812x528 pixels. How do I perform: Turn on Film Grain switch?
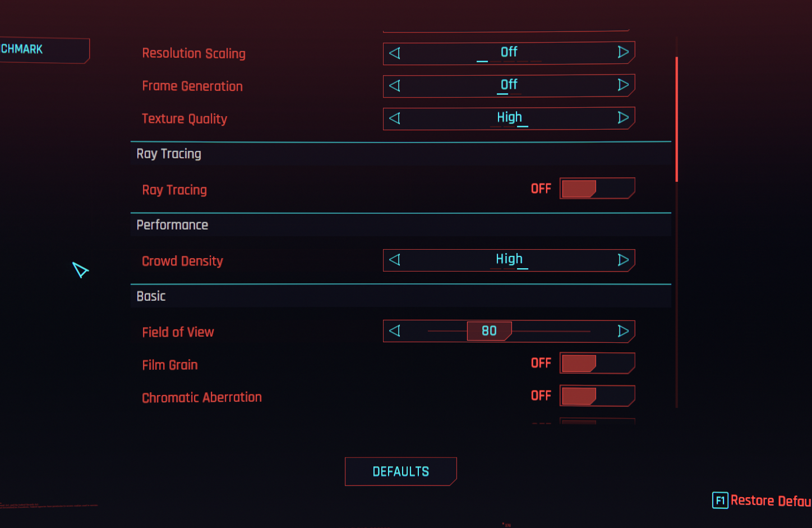click(x=597, y=363)
